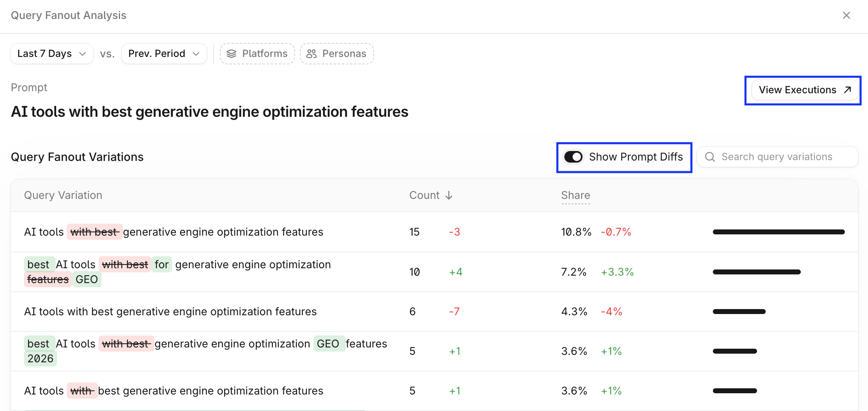This screenshot has height=411, width=868.
Task: Open the Personas filter
Action: (337, 54)
